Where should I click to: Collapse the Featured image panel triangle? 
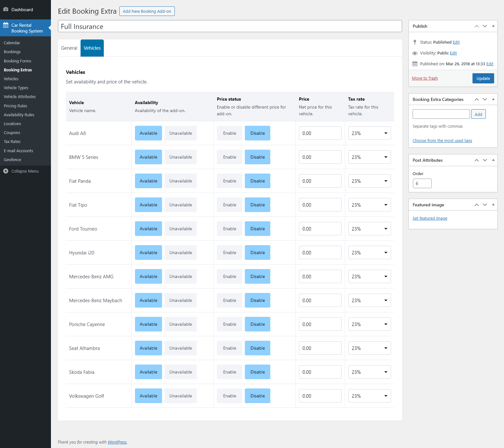click(x=493, y=205)
